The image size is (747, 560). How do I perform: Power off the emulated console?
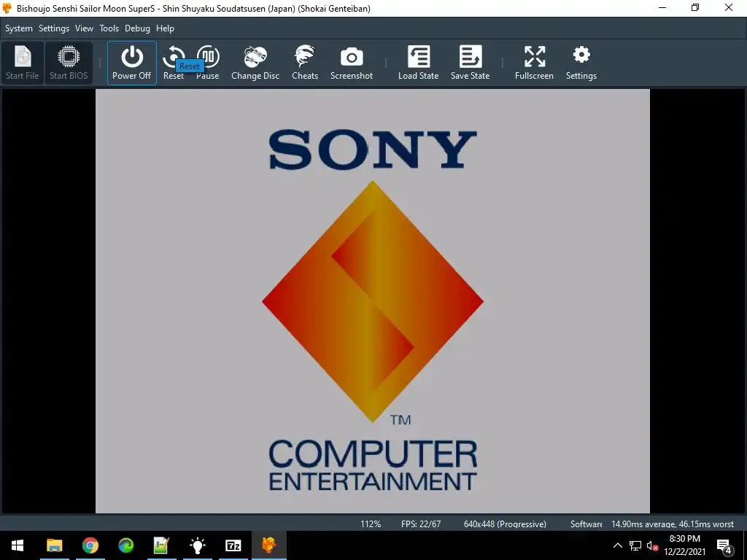(x=131, y=63)
